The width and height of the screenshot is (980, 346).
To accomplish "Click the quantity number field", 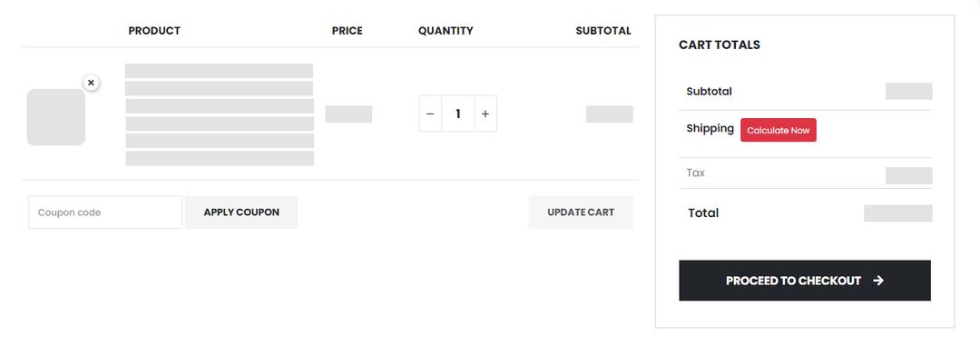I will (x=458, y=114).
